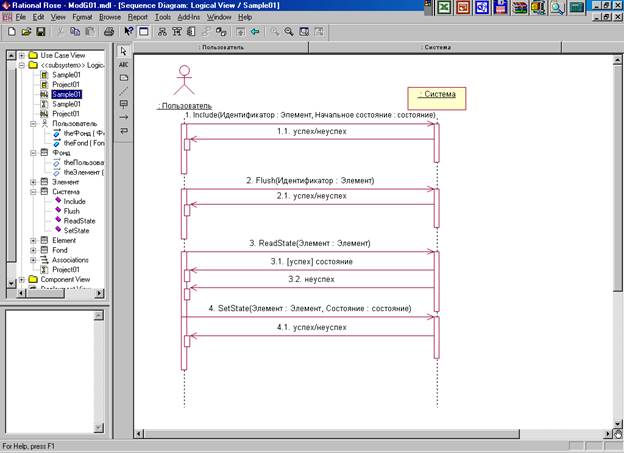Image resolution: width=624 pixels, height=453 pixels.
Task: Open the Browse menu
Action: (x=110, y=18)
